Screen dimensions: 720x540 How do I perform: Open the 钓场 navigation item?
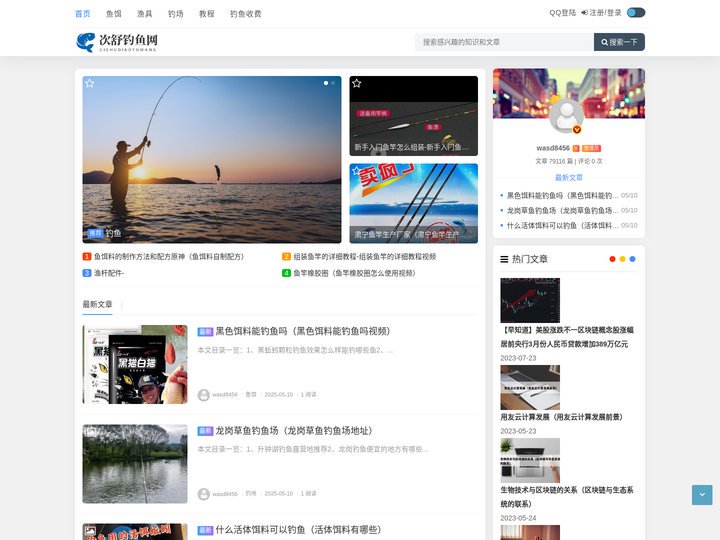coord(175,14)
